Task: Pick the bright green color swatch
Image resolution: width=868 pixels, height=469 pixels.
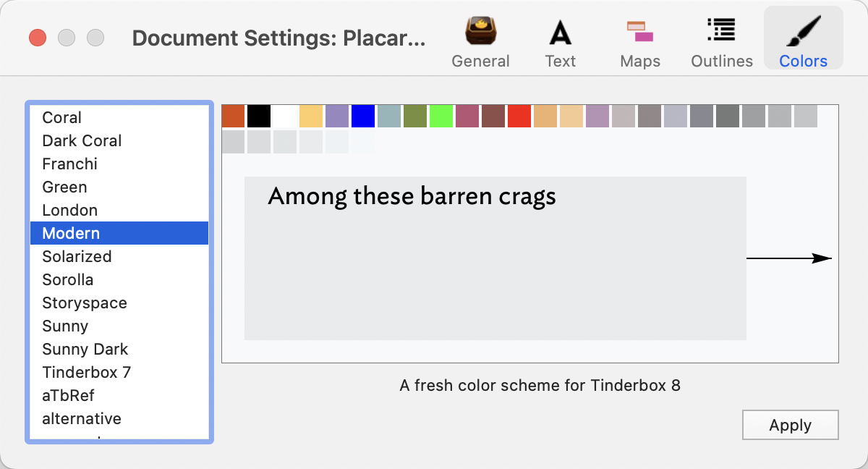Action: [441, 116]
